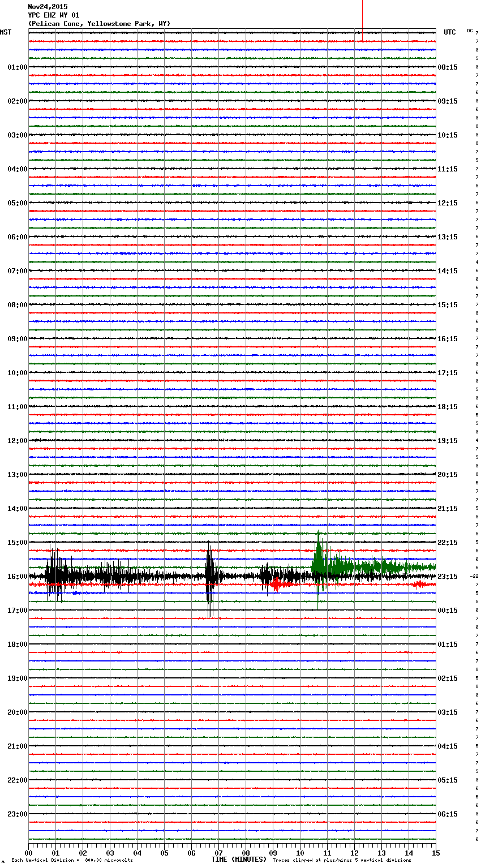This screenshot has width=481, height=868.
Task: Select the 08:00 MST time label
Action: click(18, 305)
